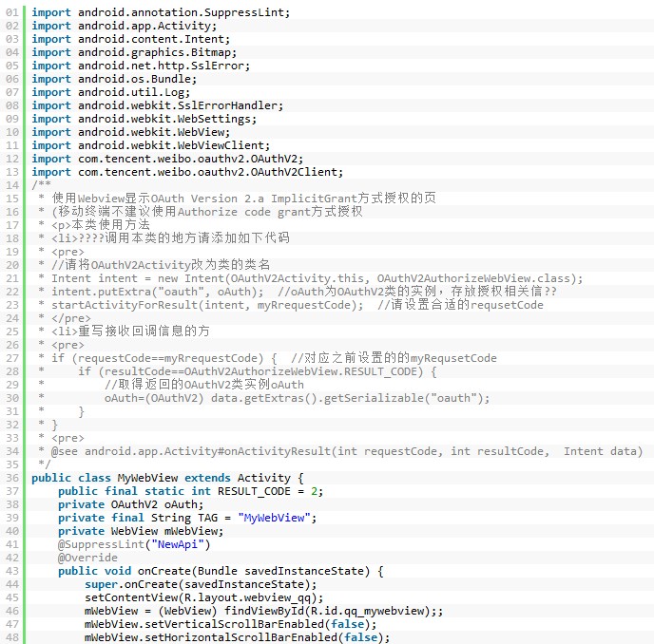654x644 pixels.
Task: Select the super.onCreate(savedInstanceState) line
Action: pyautogui.click(x=201, y=584)
